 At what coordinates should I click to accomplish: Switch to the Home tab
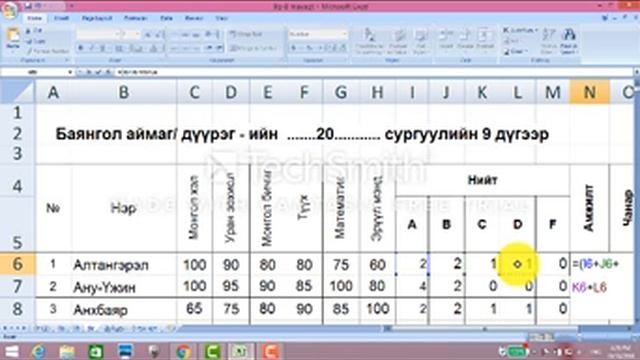[34, 18]
